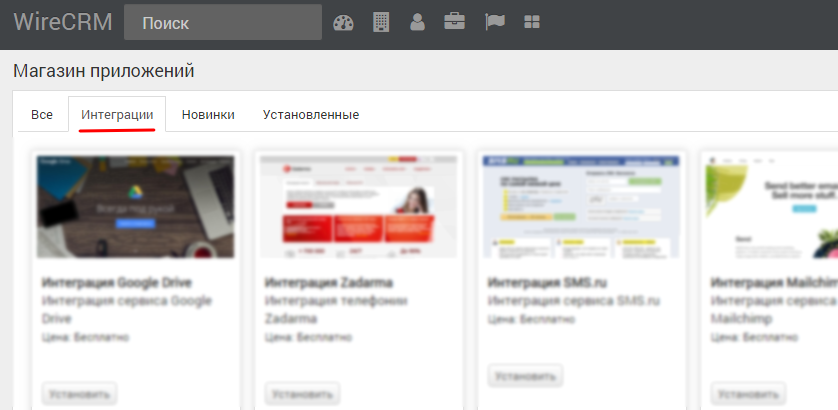Open the deals briefcase icon
838x410 pixels.
[x=454, y=22]
